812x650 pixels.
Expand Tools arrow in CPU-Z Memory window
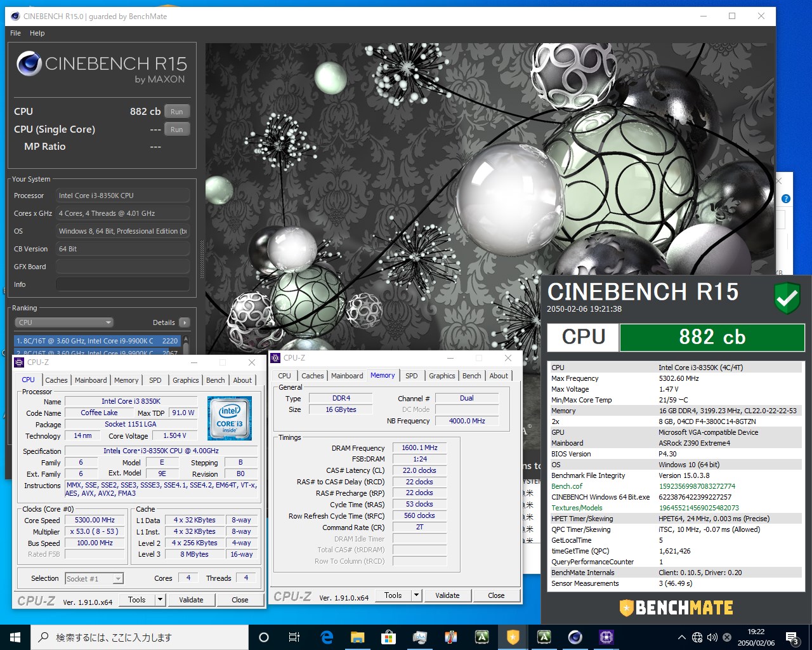[x=417, y=595]
